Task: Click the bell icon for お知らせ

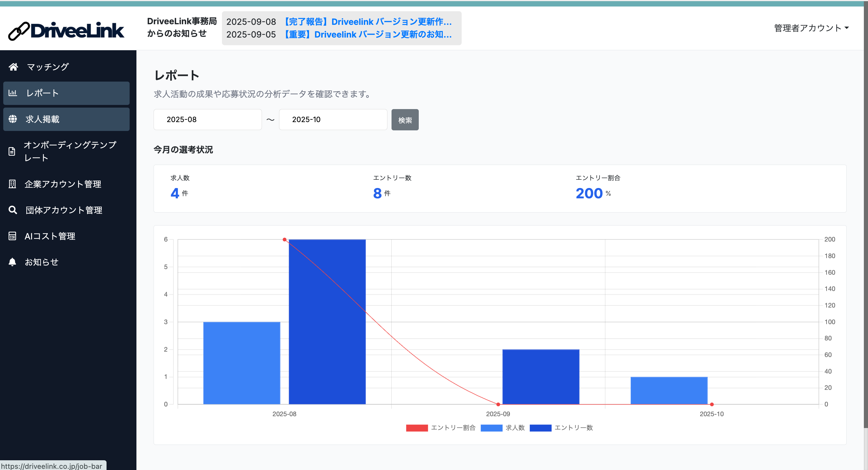Action: 12,262
